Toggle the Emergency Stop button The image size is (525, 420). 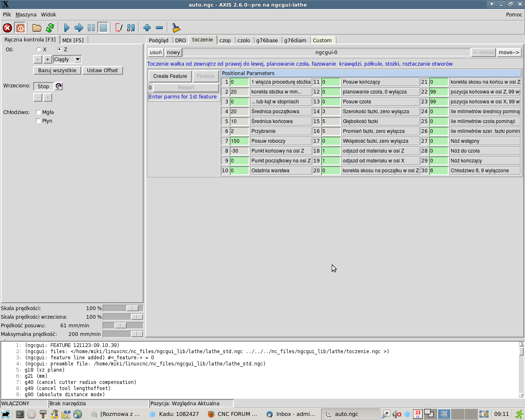click(7, 28)
